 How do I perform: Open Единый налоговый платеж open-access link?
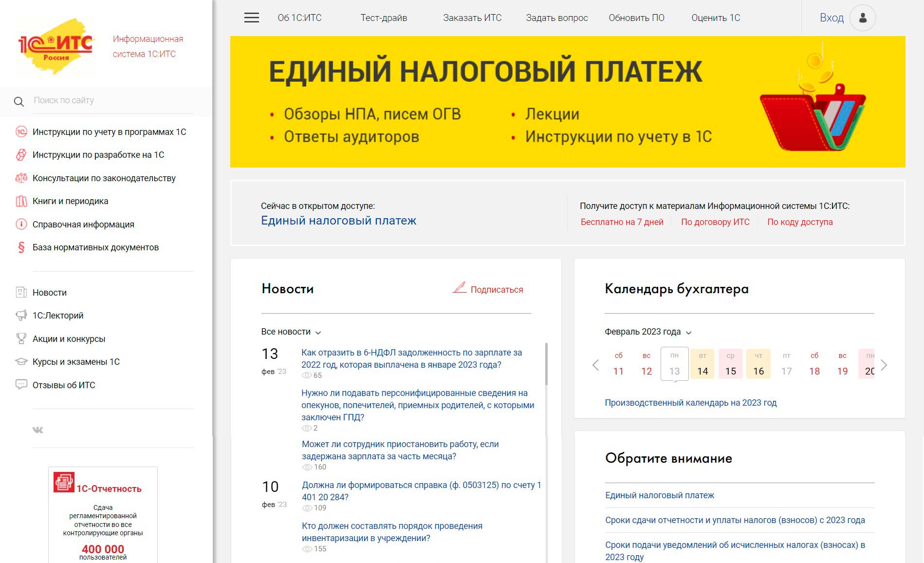(338, 221)
